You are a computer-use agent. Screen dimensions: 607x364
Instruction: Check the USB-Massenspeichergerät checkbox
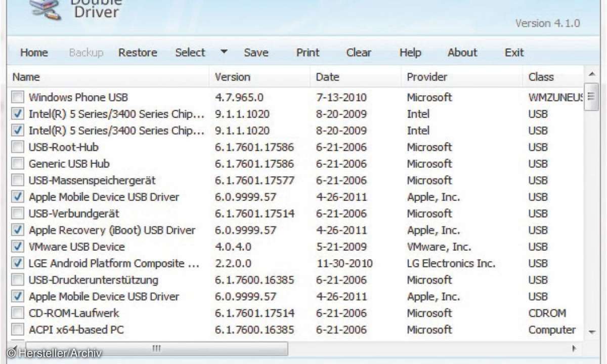(x=18, y=180)
